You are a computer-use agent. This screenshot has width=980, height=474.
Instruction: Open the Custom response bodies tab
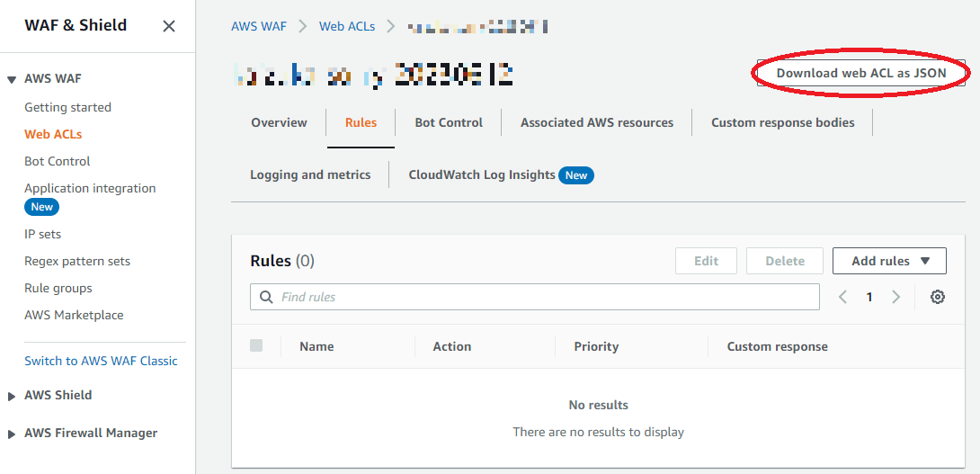pos(782,122)
